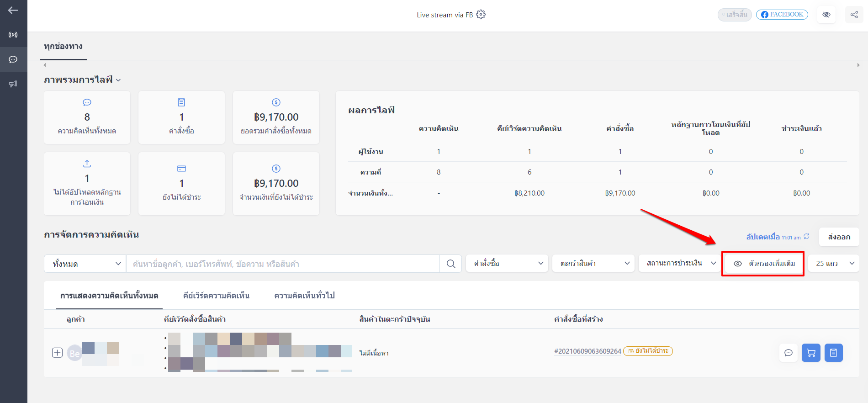Select the การแสดงความคิดเห็นทั้งหมด tab
Viewport: 868px width, 403px height.
pyautogui.click(x=109, y=296)
